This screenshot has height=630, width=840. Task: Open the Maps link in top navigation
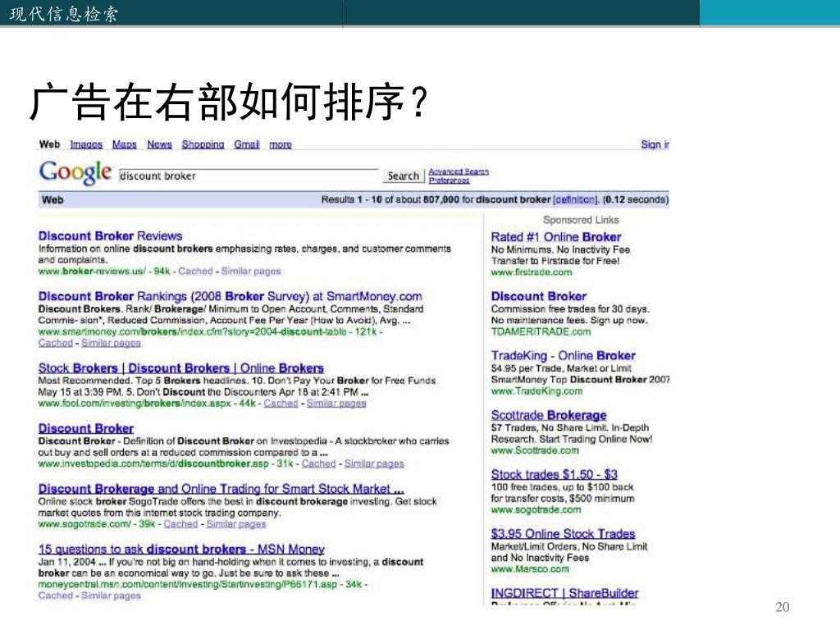coord(125,144)
